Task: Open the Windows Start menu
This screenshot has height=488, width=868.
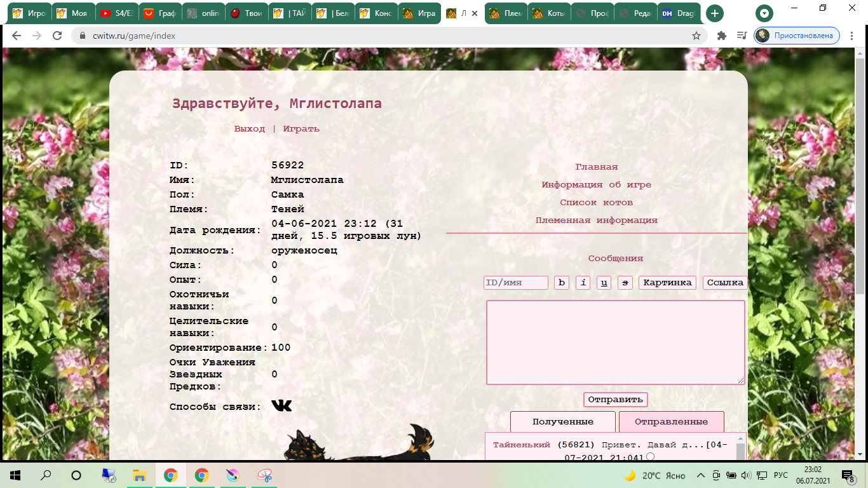Action: pyautogui.click(x=15, y=475)
